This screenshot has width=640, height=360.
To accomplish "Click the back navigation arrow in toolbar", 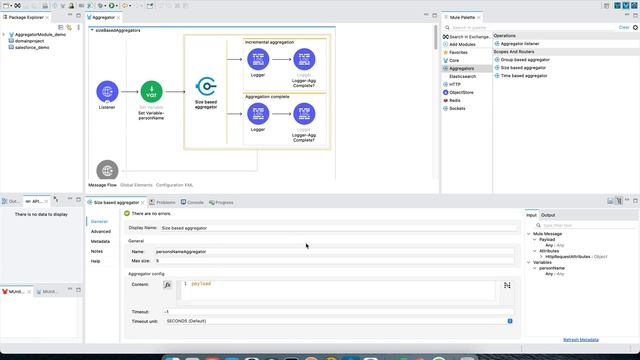I will pos(124,6).
